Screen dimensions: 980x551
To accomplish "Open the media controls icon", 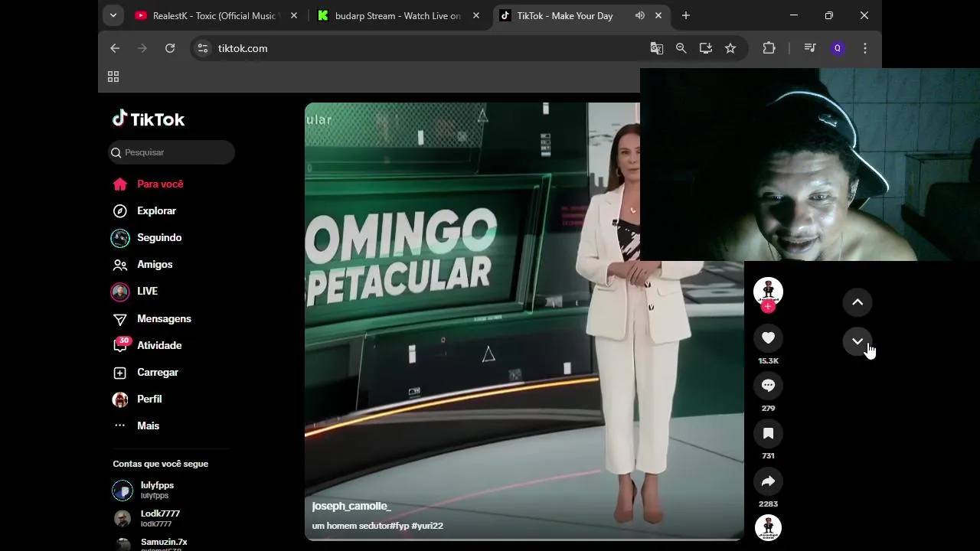I will 810,48.
